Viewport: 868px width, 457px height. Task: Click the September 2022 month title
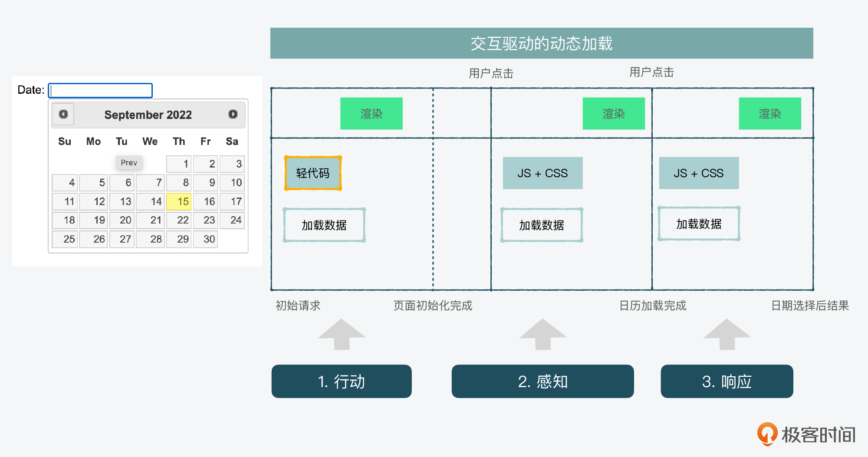[148, 115]
